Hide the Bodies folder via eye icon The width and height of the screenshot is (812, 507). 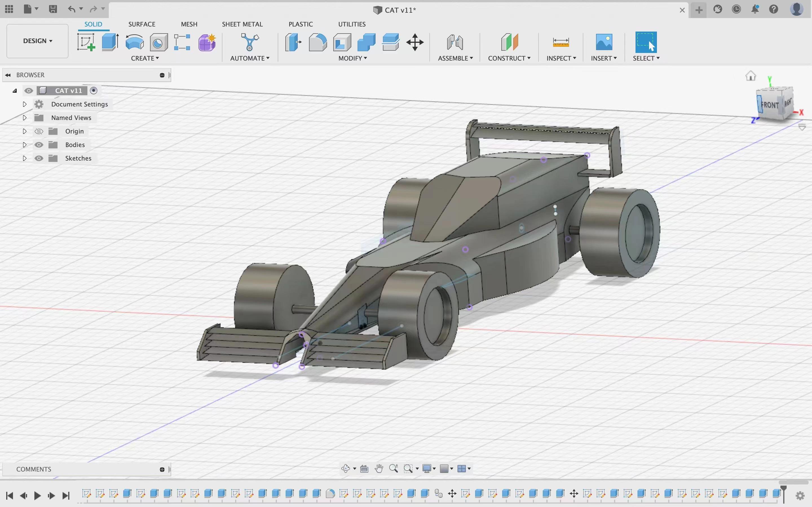coord(39,145)
